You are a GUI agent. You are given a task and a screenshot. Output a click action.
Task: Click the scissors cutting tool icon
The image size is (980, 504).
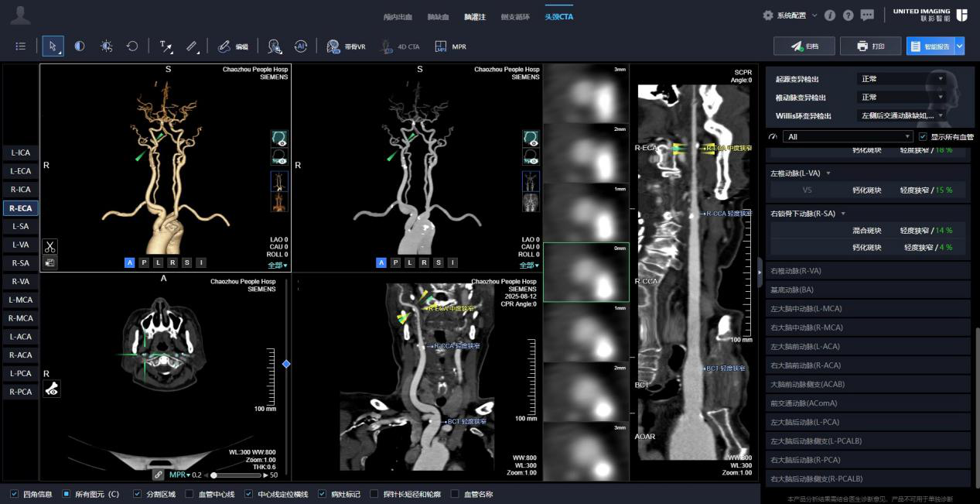[50, 247]
